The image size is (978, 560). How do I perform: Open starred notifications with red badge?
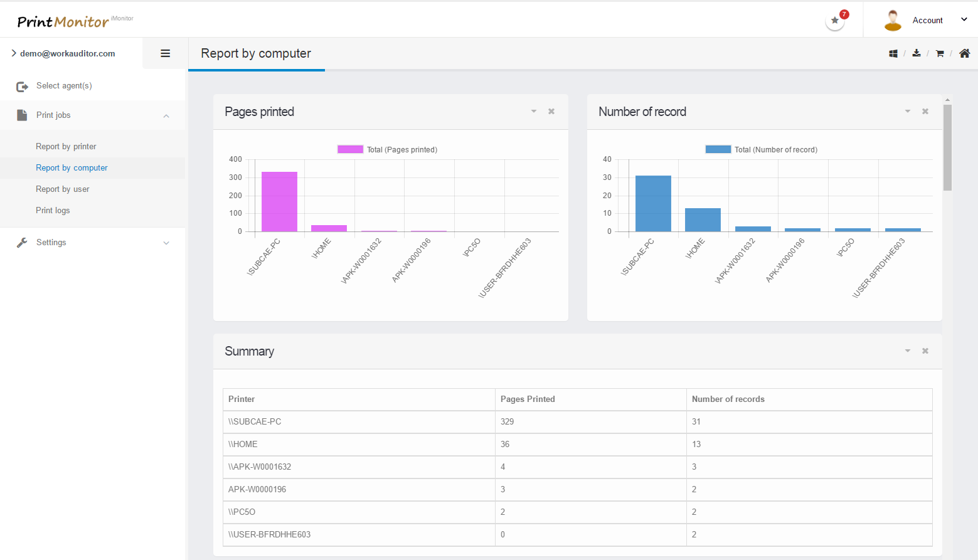[x=835, y=20]
